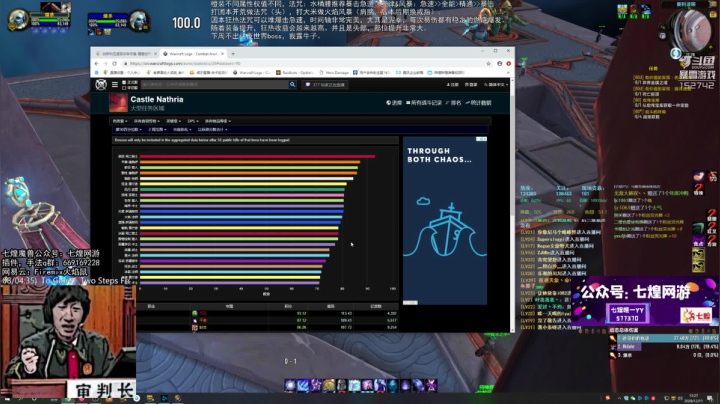Image resolution: width=720 pixels, height=404 pixels.
Task: Click the pink bar in the chart
Action: 242,195
